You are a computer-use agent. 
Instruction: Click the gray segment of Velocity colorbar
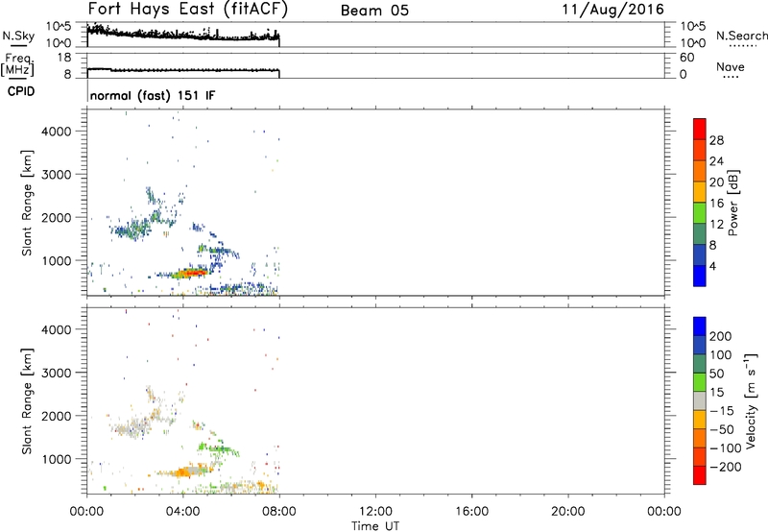pos(700,401)
